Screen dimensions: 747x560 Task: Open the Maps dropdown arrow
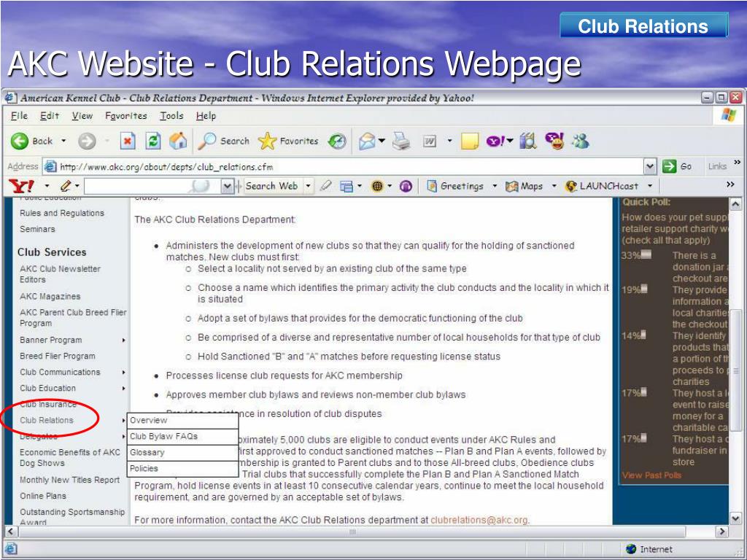click(554, 186)
